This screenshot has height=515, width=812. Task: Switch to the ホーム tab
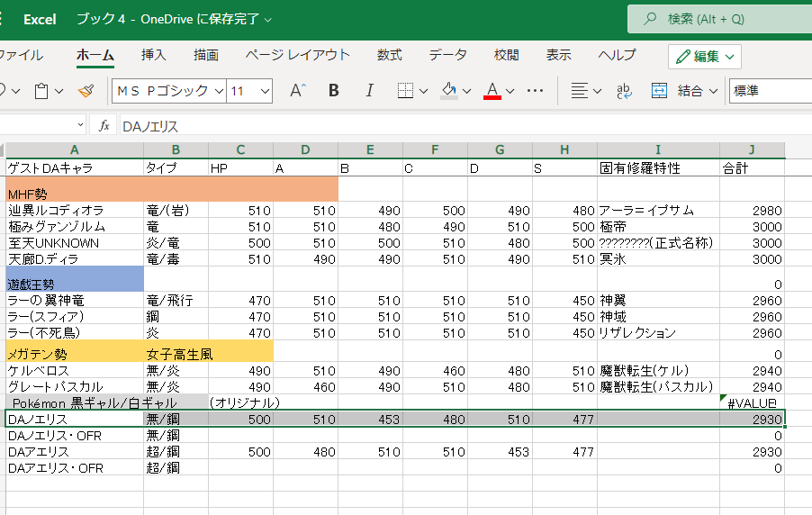(x=95, y=55)
